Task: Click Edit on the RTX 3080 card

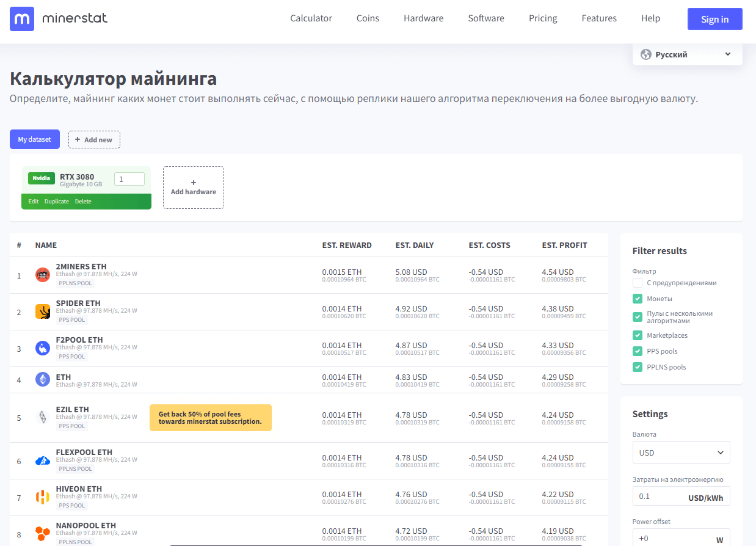Action: tap(34, 202)
